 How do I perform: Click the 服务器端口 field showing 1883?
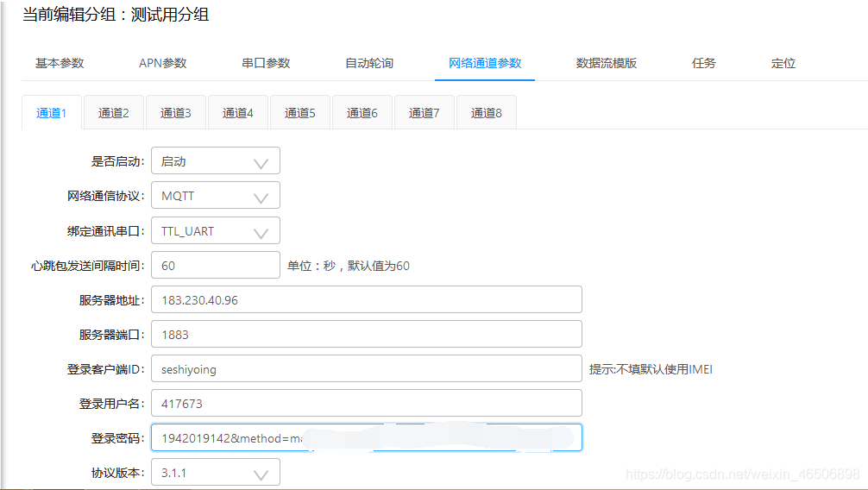click(x=367, y=334)
